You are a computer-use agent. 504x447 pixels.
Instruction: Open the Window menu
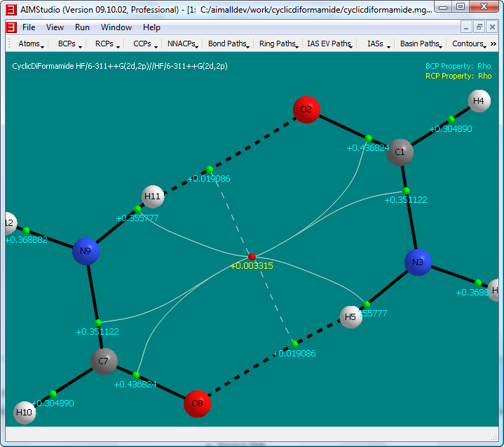click(x=116, y=27)
